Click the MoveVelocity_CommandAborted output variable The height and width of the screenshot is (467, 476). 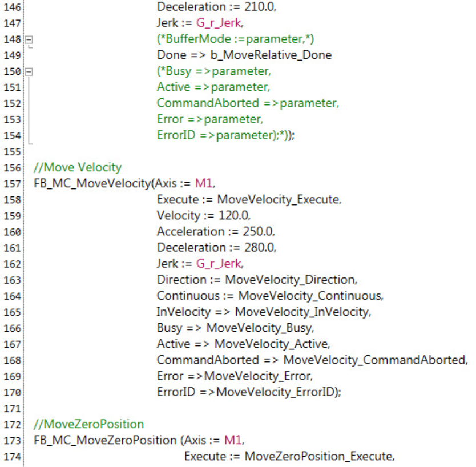pos(374,360)
